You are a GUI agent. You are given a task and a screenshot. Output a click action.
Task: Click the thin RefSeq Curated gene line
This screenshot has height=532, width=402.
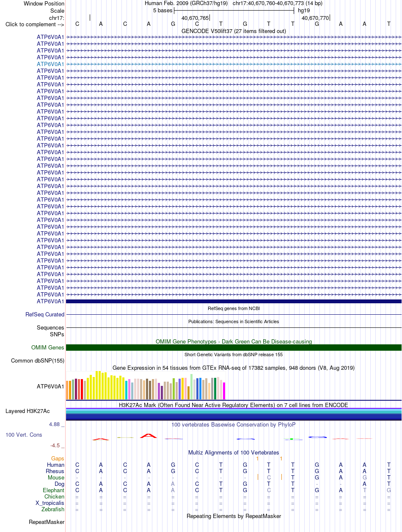click(x=234, y=315)
